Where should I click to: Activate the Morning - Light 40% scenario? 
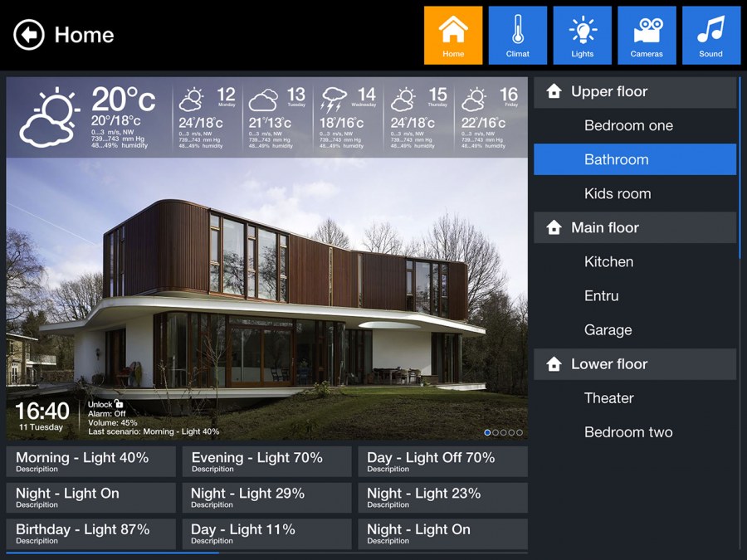click(91, 461)
